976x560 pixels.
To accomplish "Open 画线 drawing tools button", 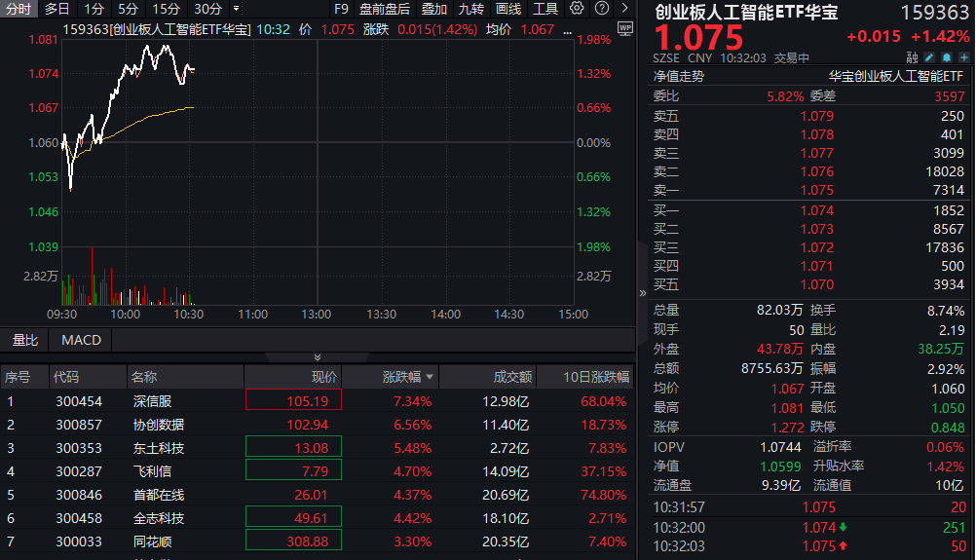I will click(508, 9).
